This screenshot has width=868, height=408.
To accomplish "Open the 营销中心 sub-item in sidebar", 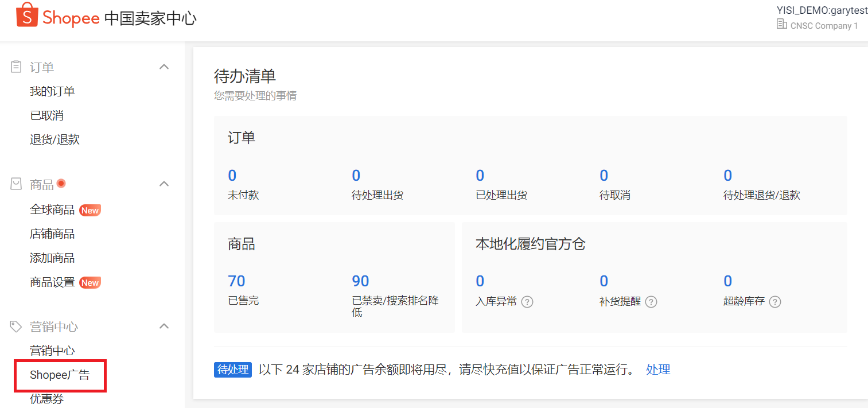I will (x=52, y=351).
